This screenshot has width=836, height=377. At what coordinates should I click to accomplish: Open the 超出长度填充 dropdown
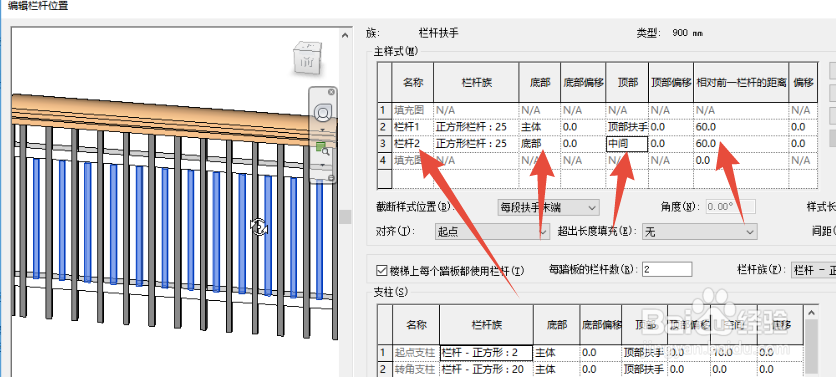[x=700, y=231]
